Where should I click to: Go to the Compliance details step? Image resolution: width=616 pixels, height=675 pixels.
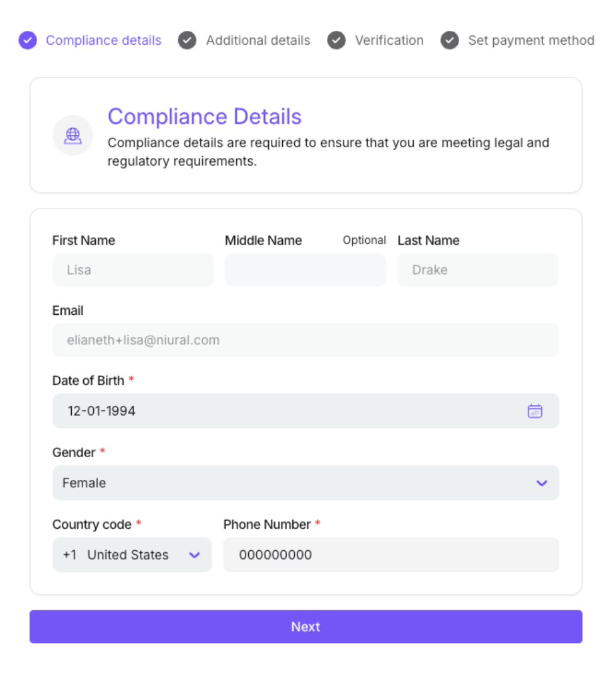coord(103,41)
